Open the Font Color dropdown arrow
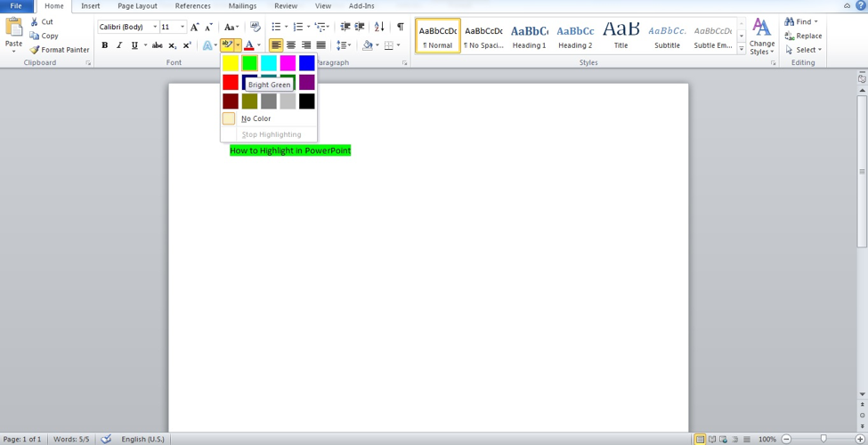The width and height of the screenshot is (868, 445). click(258, 45)
